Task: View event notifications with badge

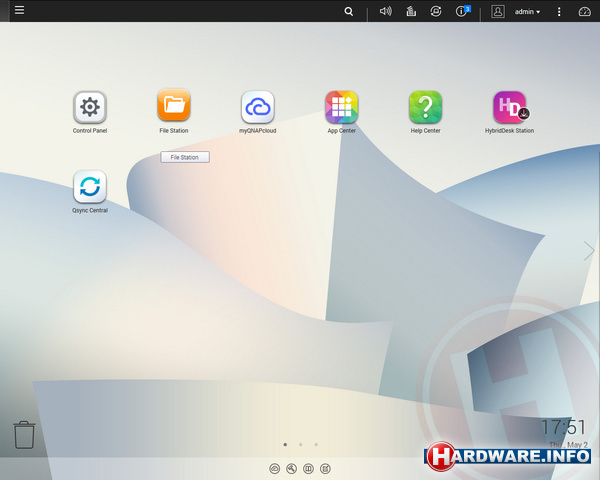Action: (x=462, y=12)
